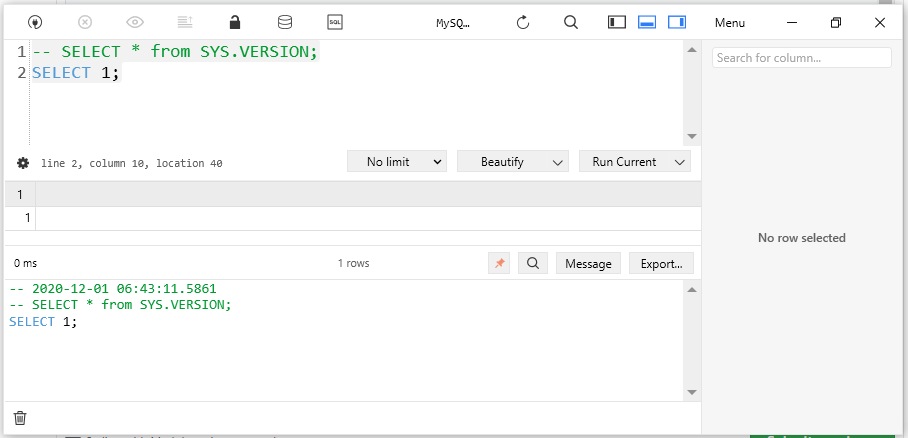The width and height of the screenshot is (908, 438).
Task: Click the Export... button
Action: pos(661,263)
